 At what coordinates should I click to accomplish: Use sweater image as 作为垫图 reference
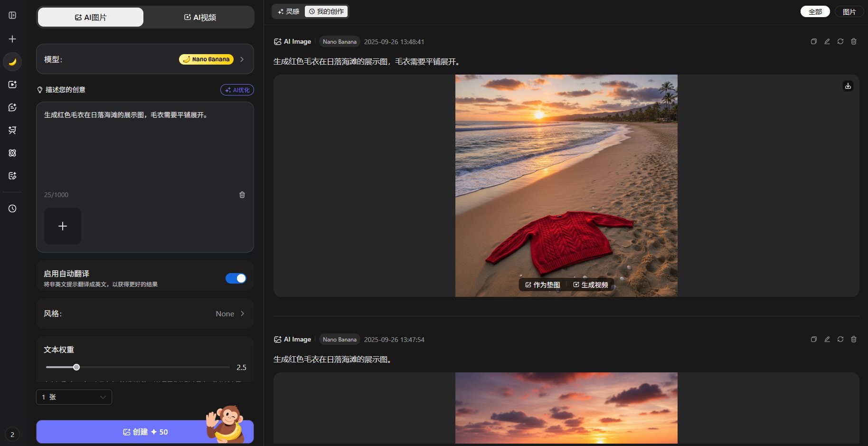(543, 285)
